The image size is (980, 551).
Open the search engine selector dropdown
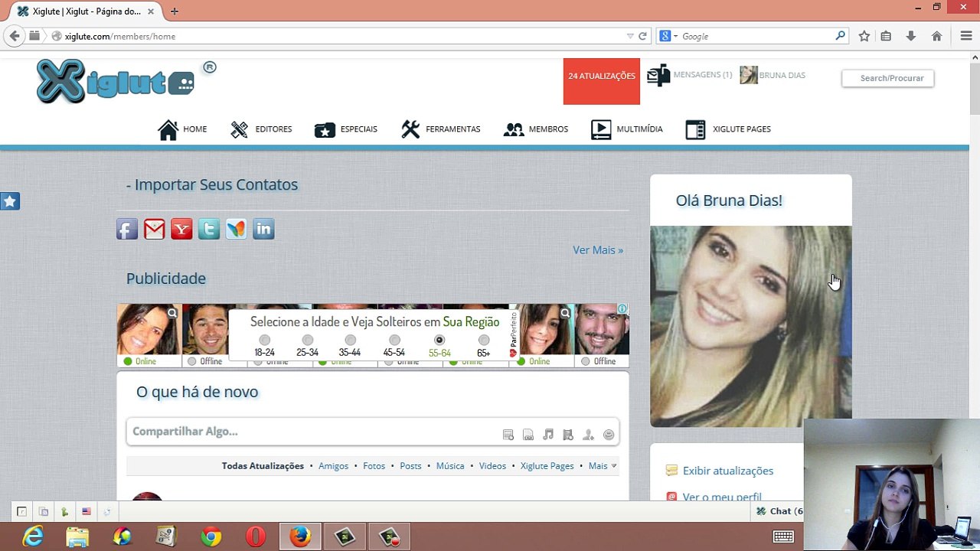click(668, 36)
